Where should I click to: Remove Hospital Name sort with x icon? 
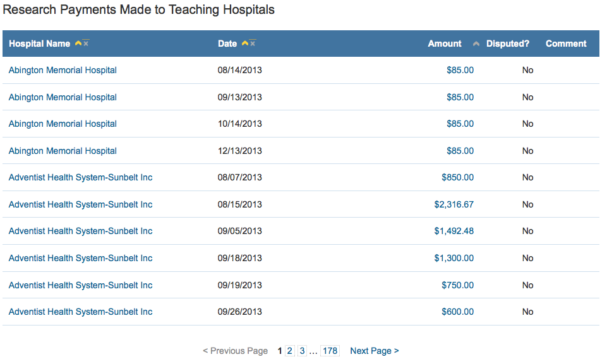point(86,44)
